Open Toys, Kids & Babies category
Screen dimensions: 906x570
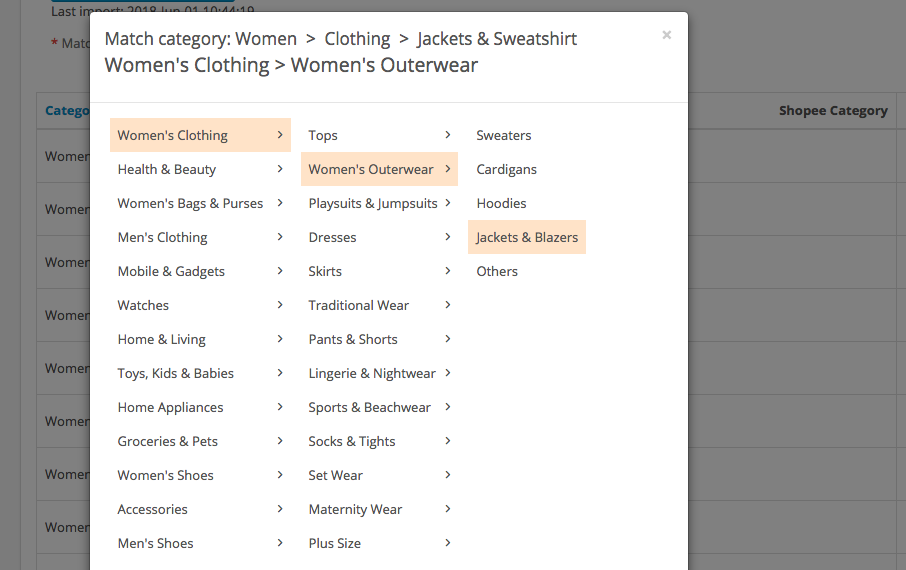click(175, 373)
